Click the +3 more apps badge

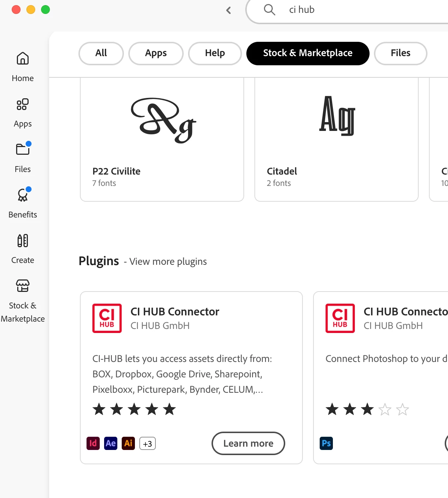click(148, 444)
